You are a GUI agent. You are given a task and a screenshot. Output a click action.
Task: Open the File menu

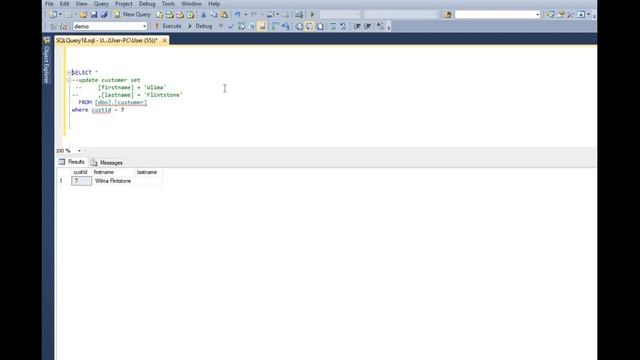tap(49, 4)
